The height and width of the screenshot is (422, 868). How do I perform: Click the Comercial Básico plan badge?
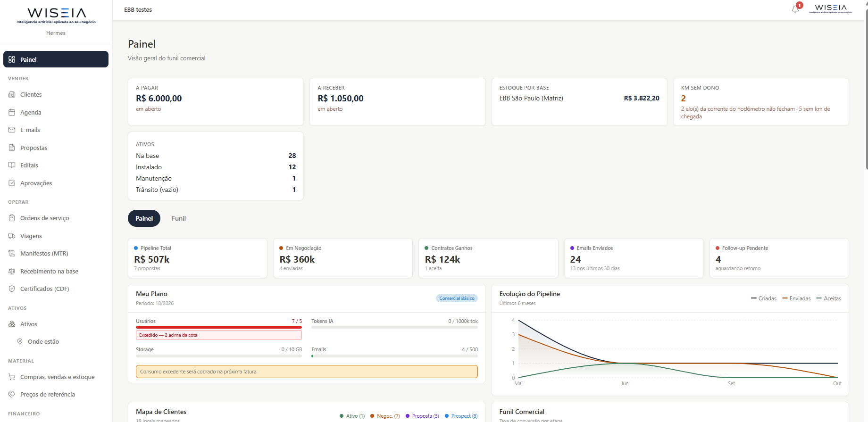[457, 298]
